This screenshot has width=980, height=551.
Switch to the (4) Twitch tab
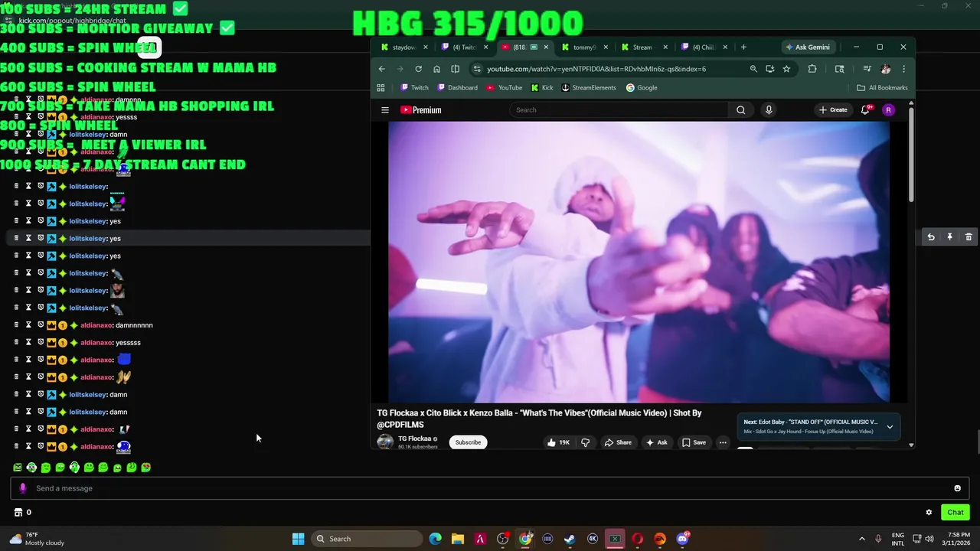point(465,47)
